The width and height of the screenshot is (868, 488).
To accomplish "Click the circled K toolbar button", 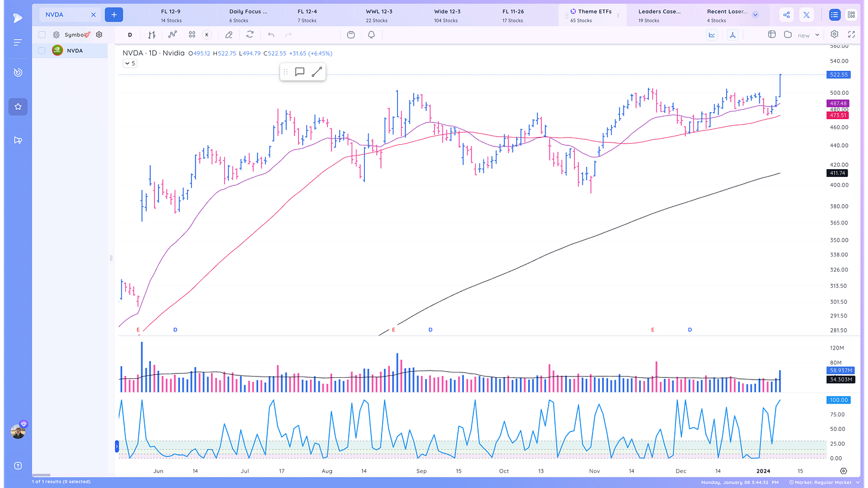I will tap(207, 35).
